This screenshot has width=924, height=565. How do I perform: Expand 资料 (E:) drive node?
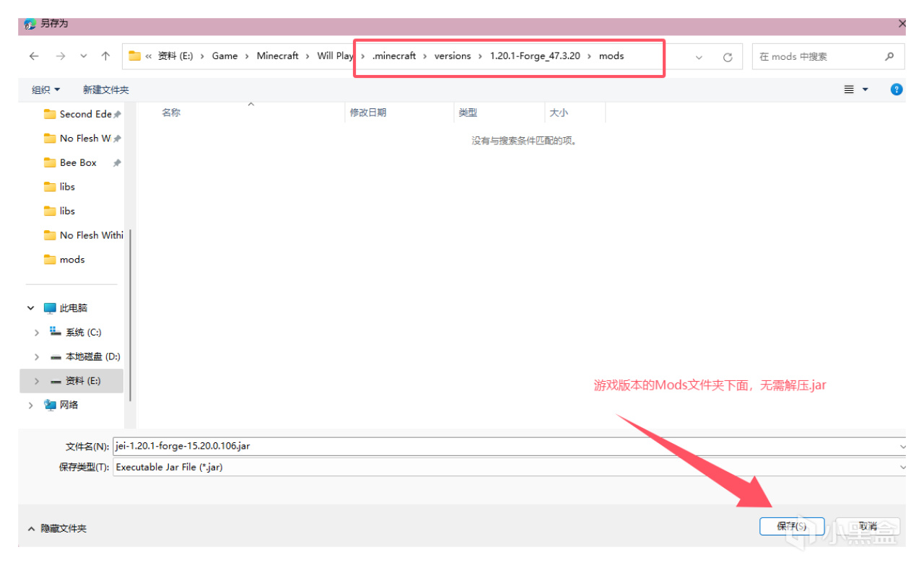tap(36, 381)
